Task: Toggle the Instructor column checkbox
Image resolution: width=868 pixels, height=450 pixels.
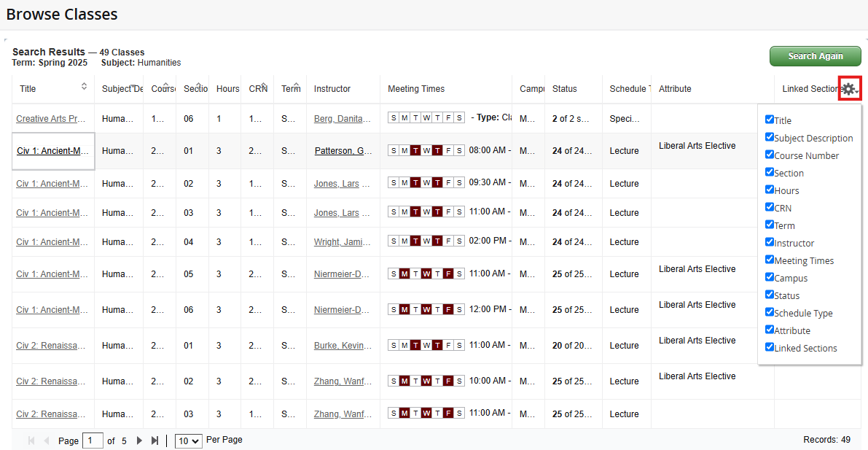Action: click(769, 242)
